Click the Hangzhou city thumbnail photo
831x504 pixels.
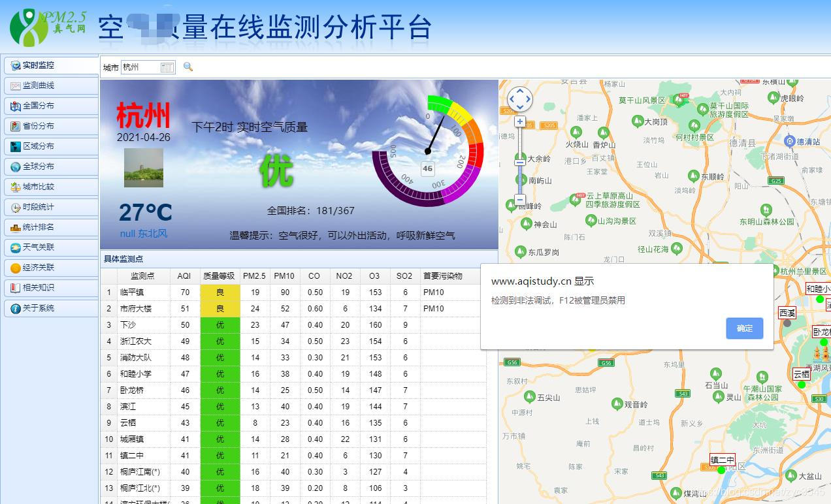[x=144, y=168]
